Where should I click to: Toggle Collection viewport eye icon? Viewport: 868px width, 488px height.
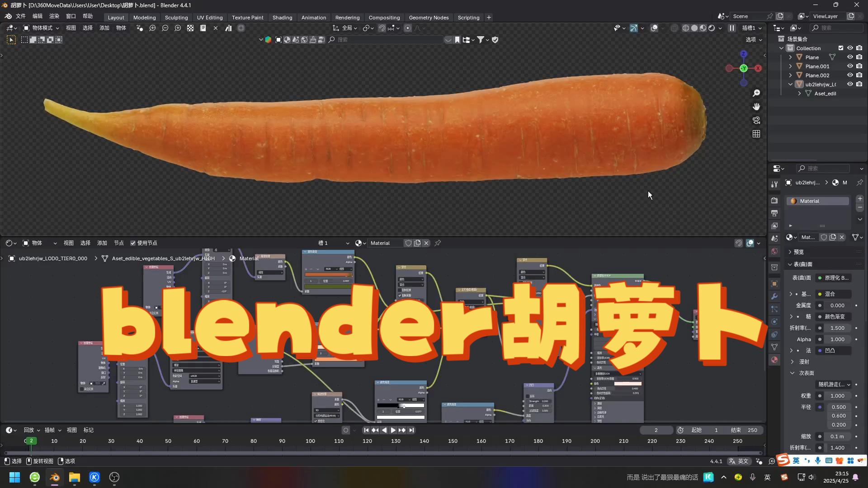850,48
